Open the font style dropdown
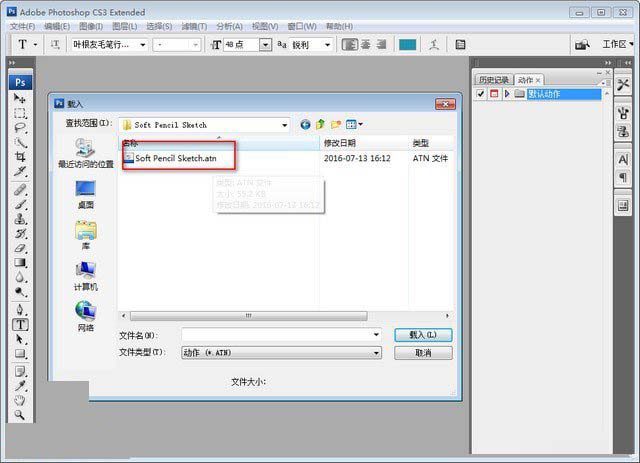The height and width of the screenshot is (463, 640). pyautogui.click(x=196, y=45)
